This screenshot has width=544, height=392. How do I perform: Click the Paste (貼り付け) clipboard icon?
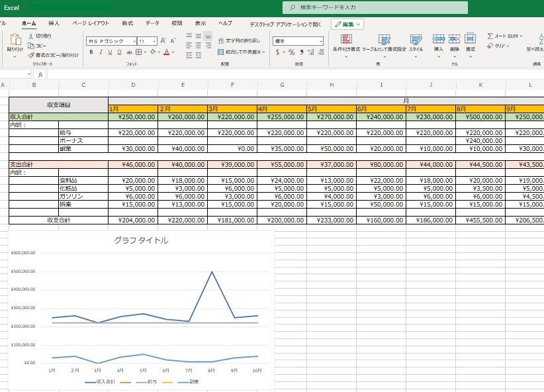click(15, 40)
